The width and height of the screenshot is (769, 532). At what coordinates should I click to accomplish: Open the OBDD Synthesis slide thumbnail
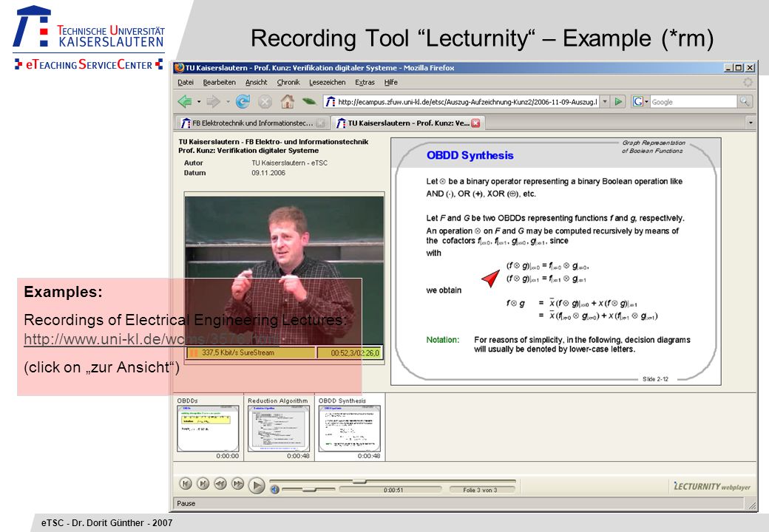click(x=349, y=428)
